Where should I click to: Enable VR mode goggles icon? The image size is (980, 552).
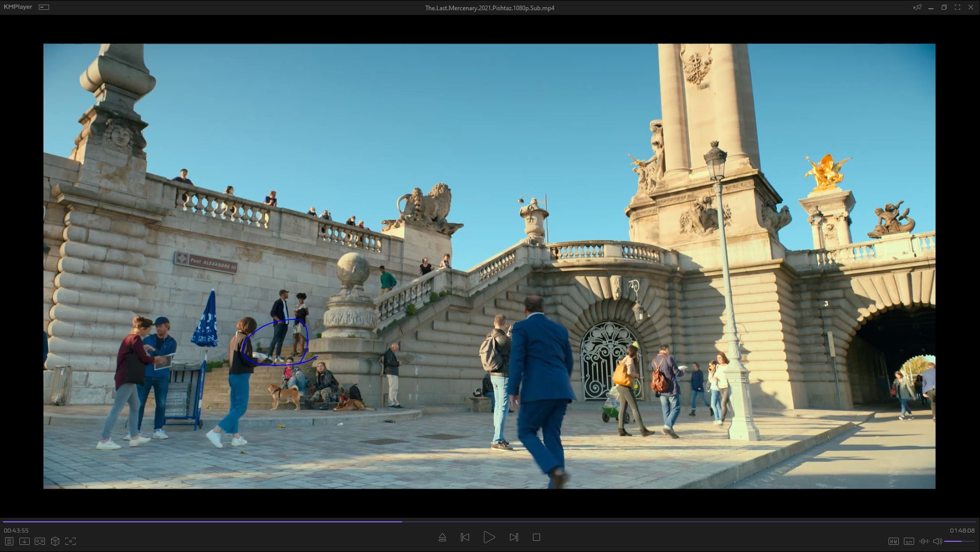[x=40, y=541]
